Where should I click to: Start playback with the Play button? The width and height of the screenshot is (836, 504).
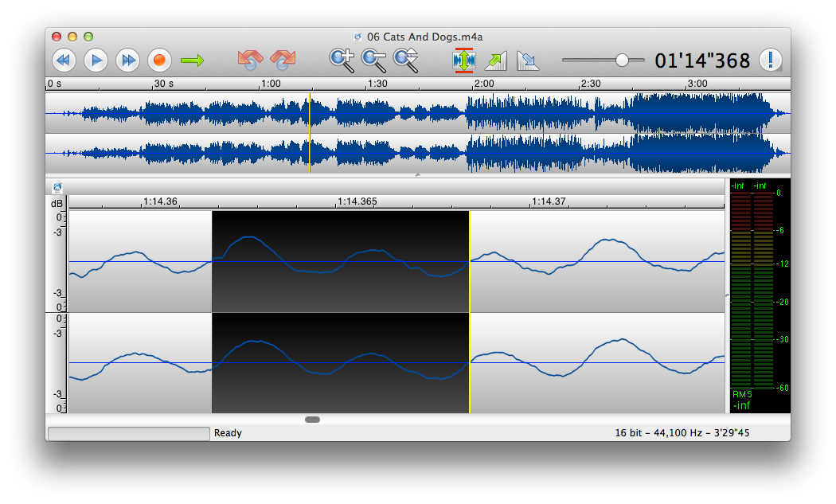coord(96,61)
